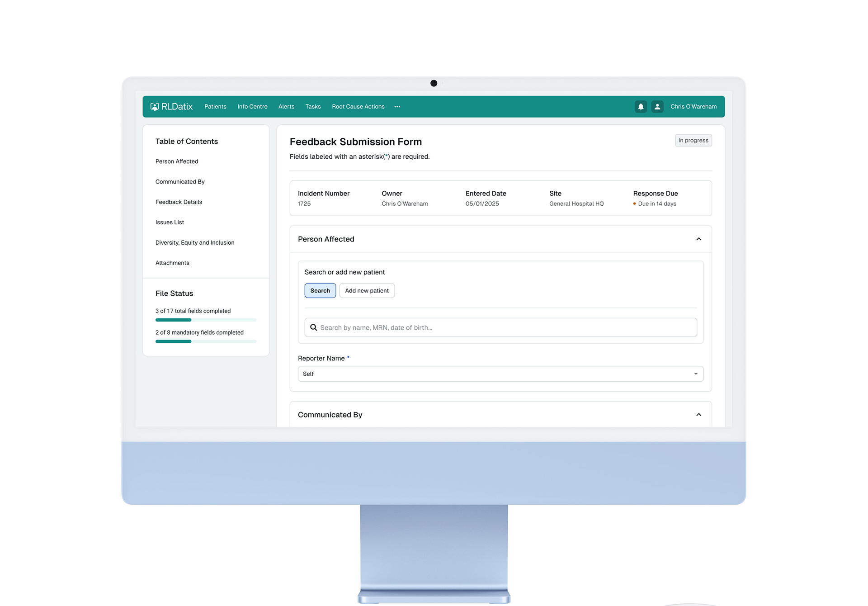Viewport: 868px width, 606px height.
Task: Jump to Feedback Details in contents
Action: tap(179, 202)
